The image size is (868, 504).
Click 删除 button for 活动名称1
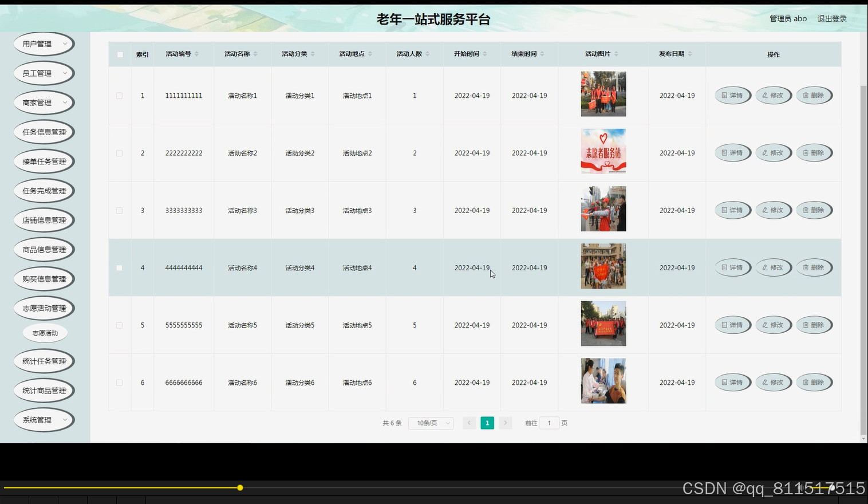[x=814, y=96]
